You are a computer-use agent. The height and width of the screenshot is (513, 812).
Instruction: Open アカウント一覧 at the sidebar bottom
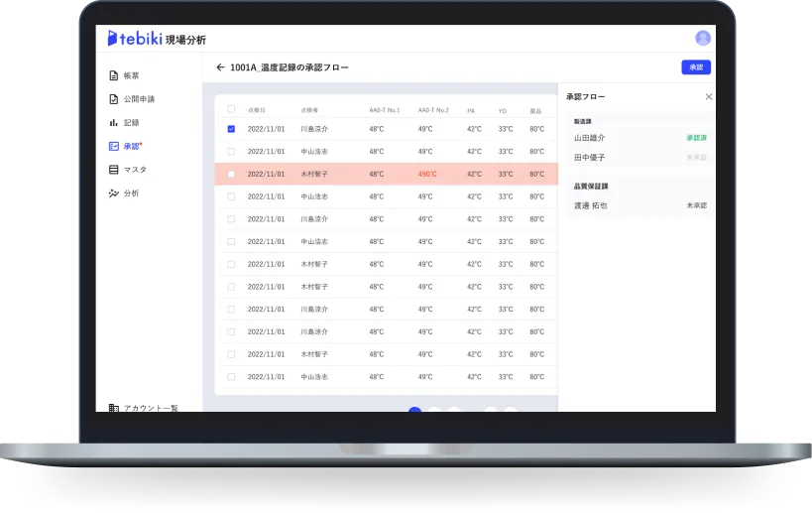(151, 407)
